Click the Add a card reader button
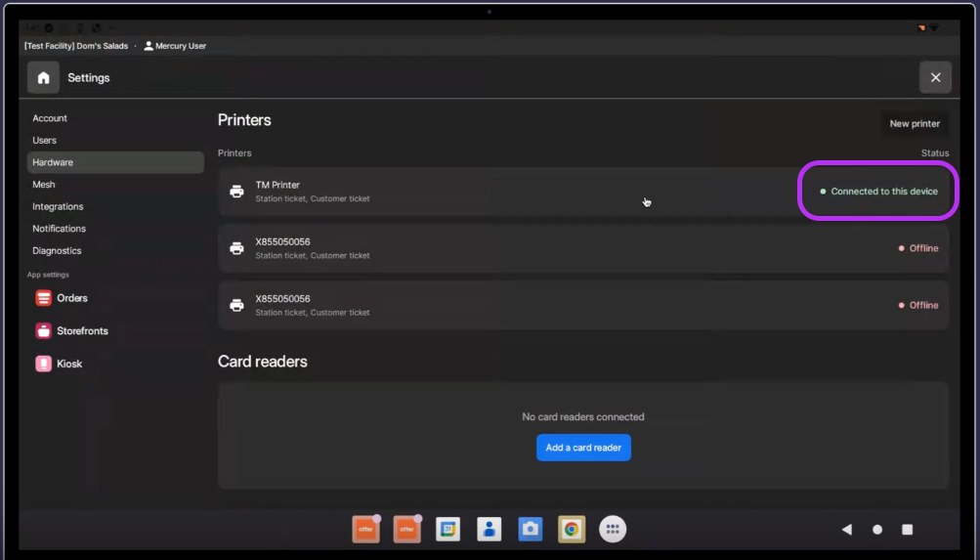 [x=583, y=448]
